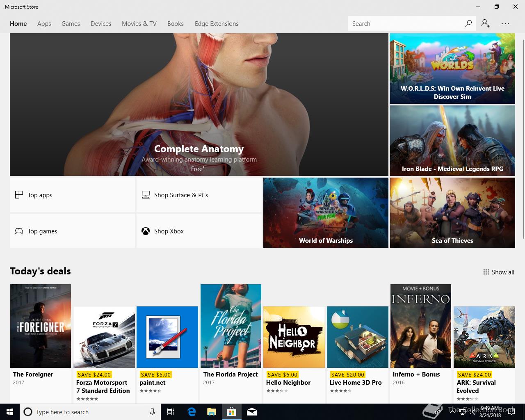Image resolution: width=525 pixels, height=420 pixels.
Task: Click the Top apps tile
Action: tap(72, 195)
